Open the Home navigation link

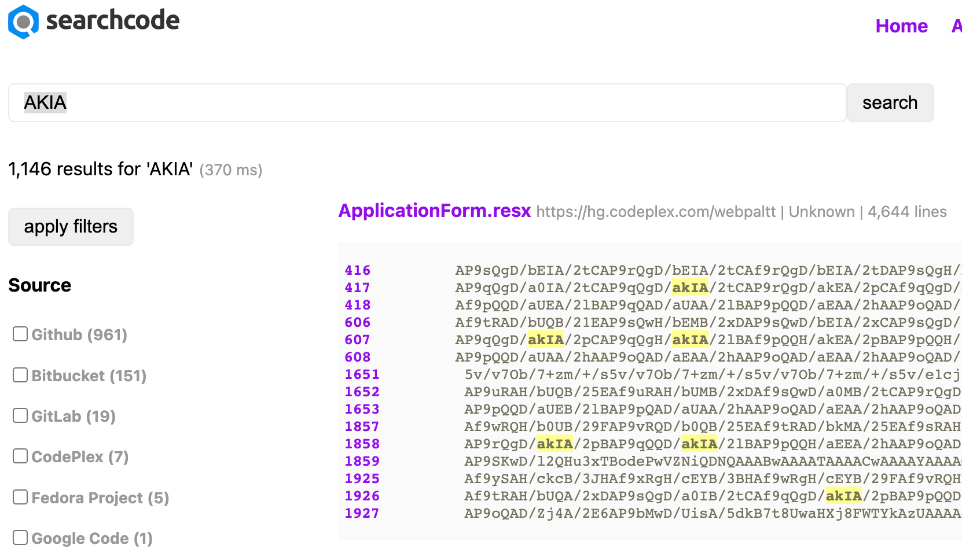(901, 26)
